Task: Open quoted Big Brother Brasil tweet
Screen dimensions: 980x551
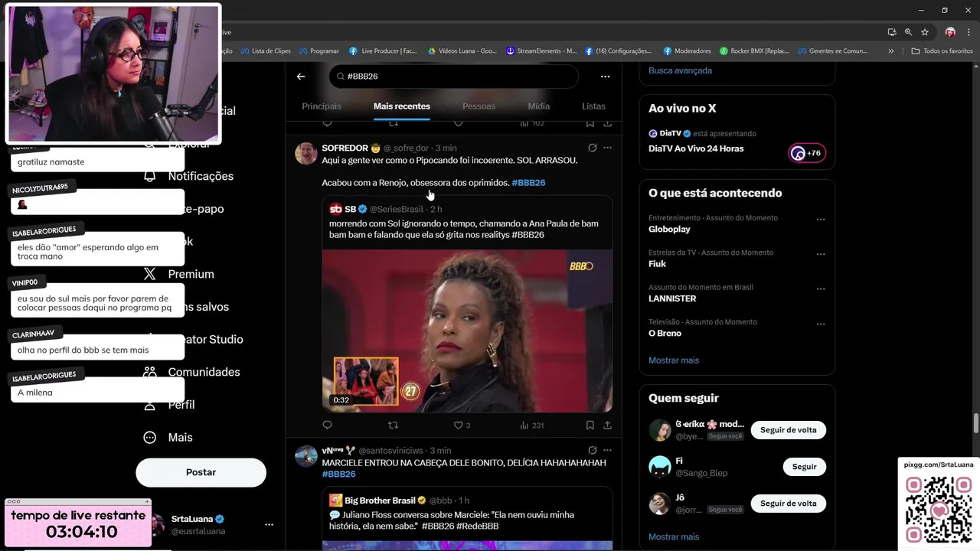Action: 467,518
